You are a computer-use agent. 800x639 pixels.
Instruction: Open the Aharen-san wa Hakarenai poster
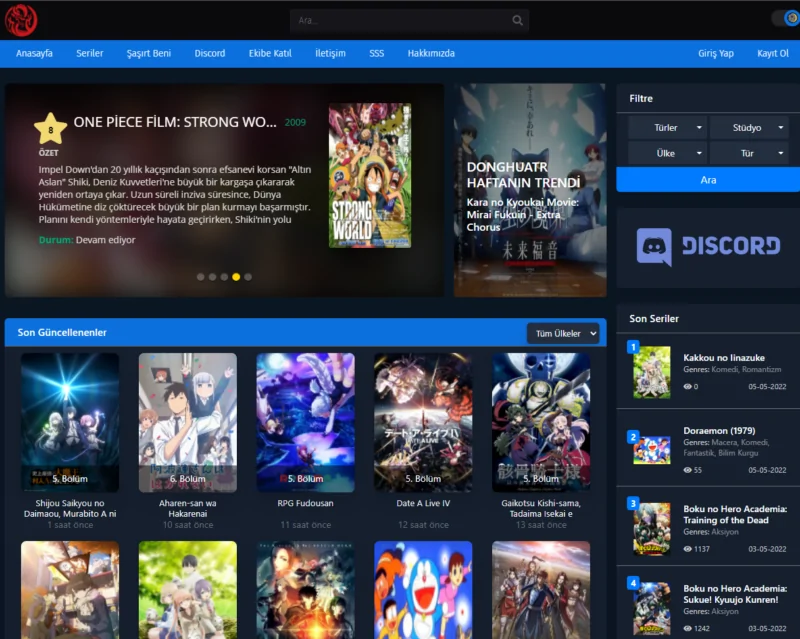tap(188, 423)
